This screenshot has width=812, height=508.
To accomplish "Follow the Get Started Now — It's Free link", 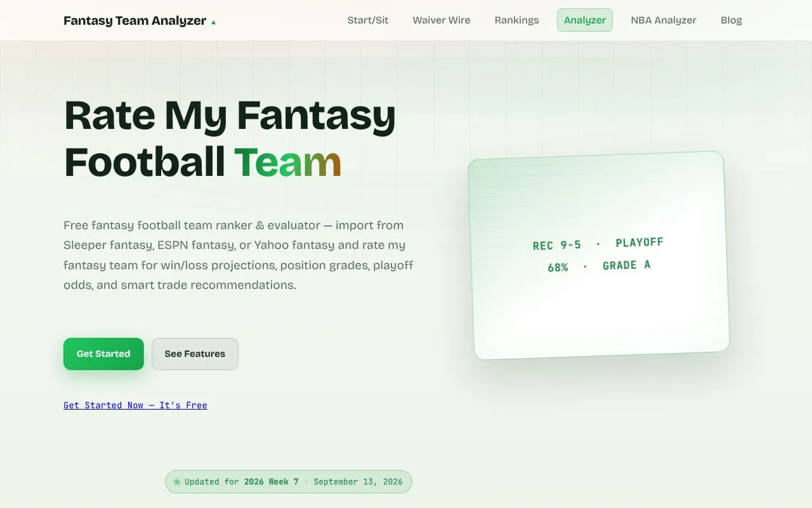I will 135,405.
